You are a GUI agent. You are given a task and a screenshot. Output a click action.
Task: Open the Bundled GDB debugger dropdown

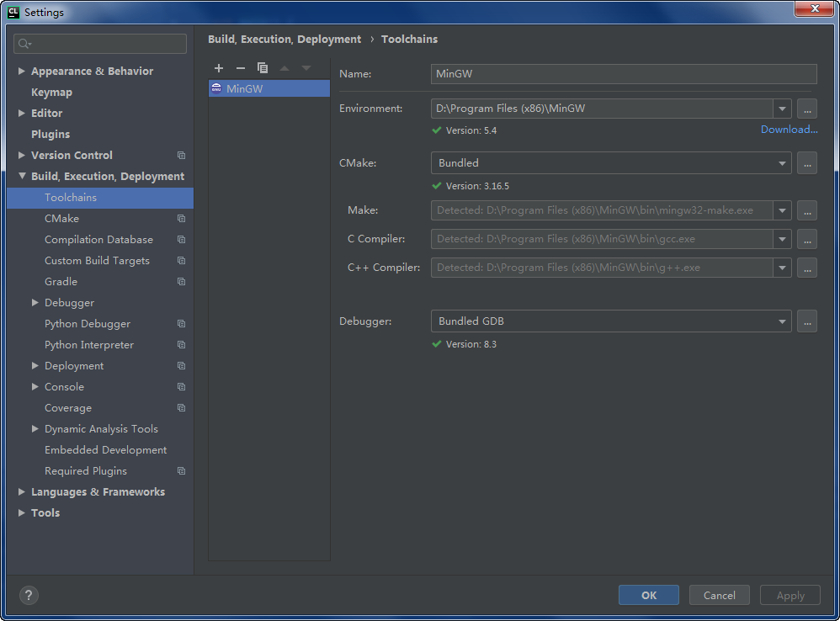pos(783,321)
